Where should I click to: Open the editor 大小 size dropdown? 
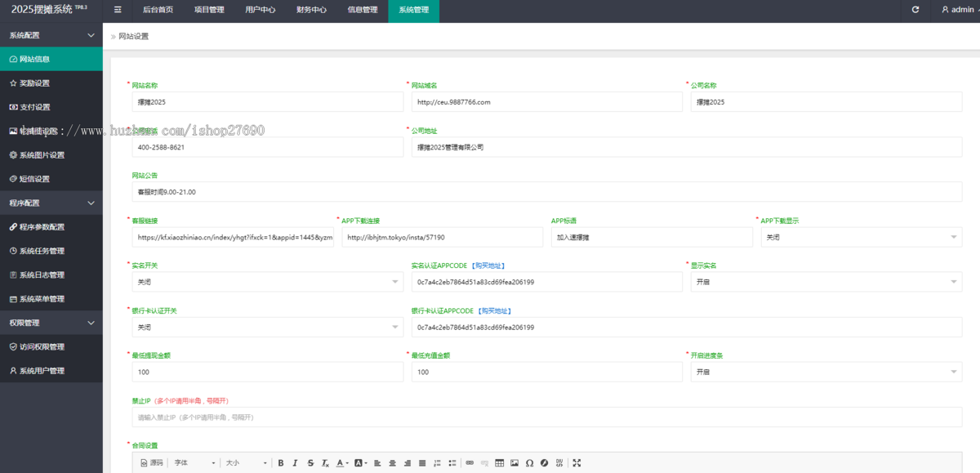[246, 462]
